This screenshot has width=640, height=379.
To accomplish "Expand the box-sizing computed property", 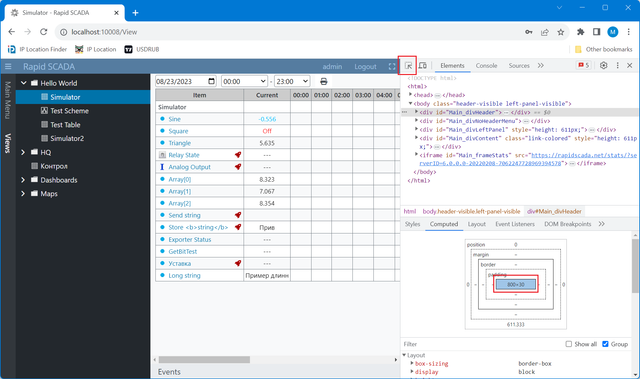I will pos(412,363).
